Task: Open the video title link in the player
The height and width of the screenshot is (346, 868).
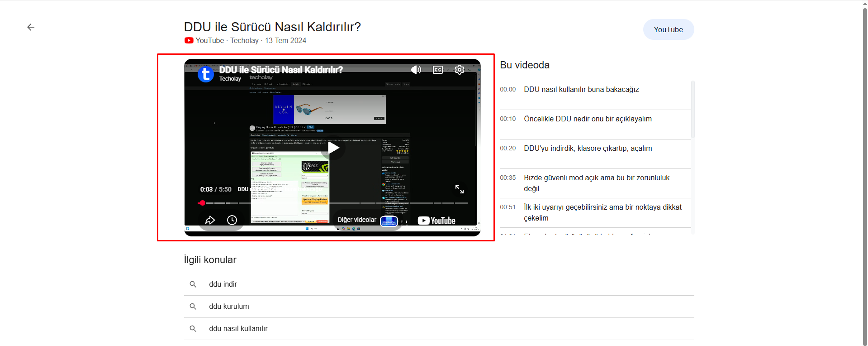Action: [x=281, y=70]
